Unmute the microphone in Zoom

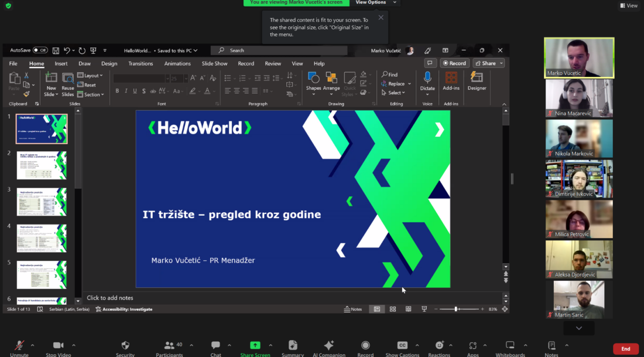[x=19, y=345]
